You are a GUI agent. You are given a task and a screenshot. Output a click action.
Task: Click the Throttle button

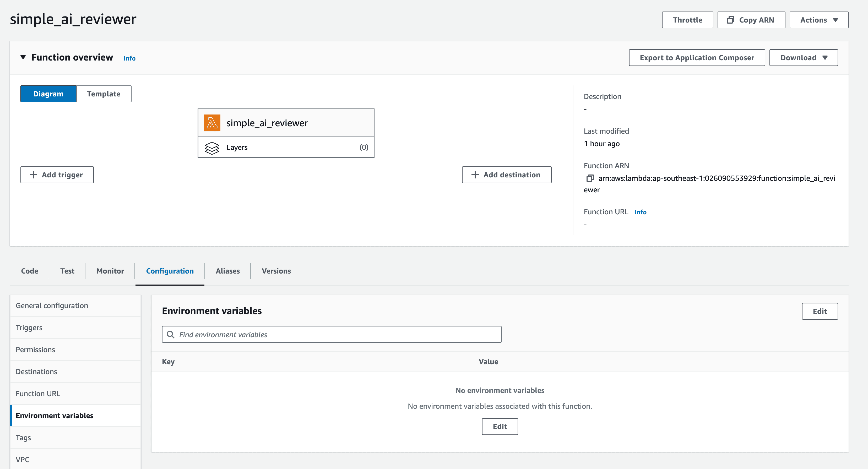687,20
